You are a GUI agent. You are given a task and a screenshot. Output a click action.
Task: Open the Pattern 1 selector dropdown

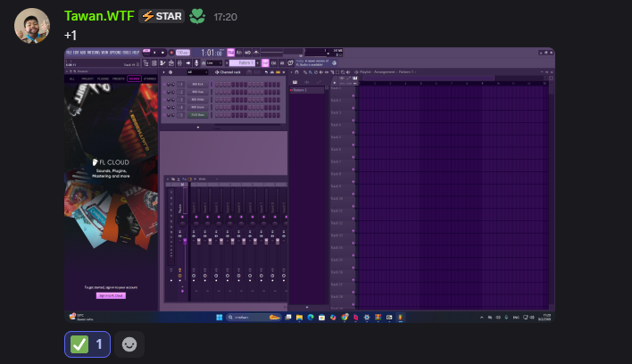(x=245, y=62)
